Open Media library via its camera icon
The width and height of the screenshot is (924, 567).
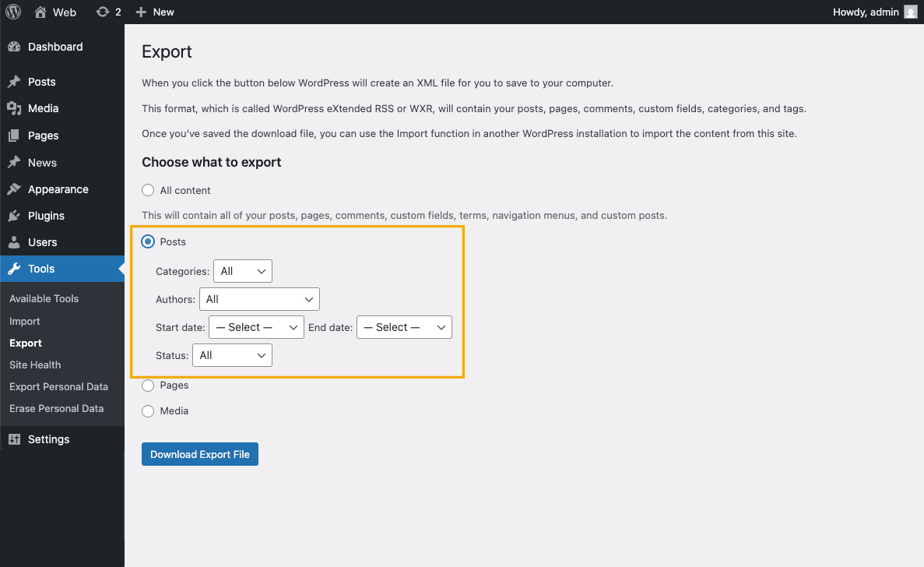click(15, 108)
